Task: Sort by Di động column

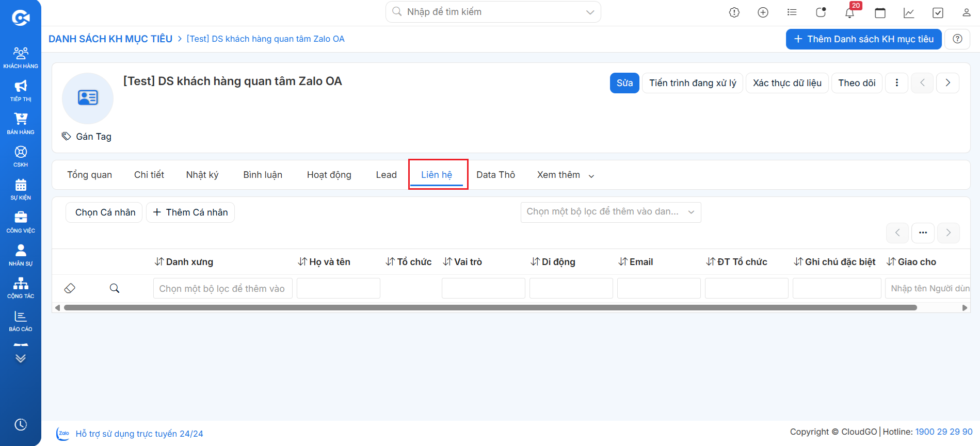Action: (x=553, y=262)
